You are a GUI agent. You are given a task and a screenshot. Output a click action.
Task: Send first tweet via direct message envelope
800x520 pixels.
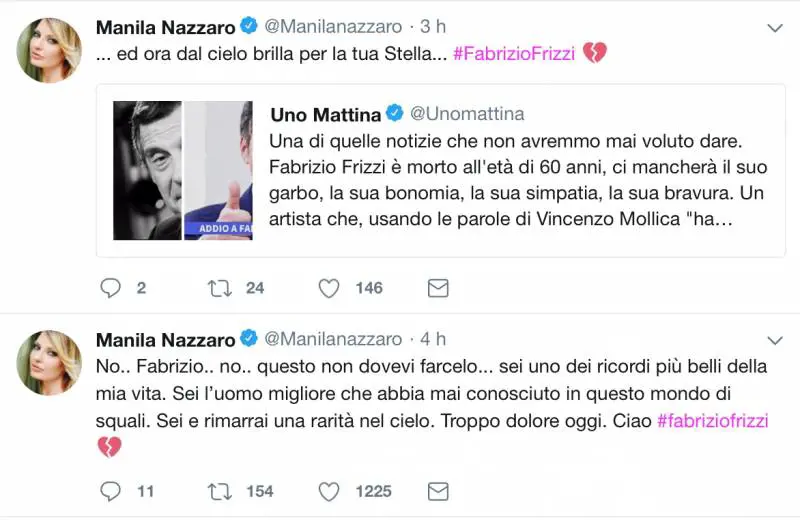coord(437,288)
